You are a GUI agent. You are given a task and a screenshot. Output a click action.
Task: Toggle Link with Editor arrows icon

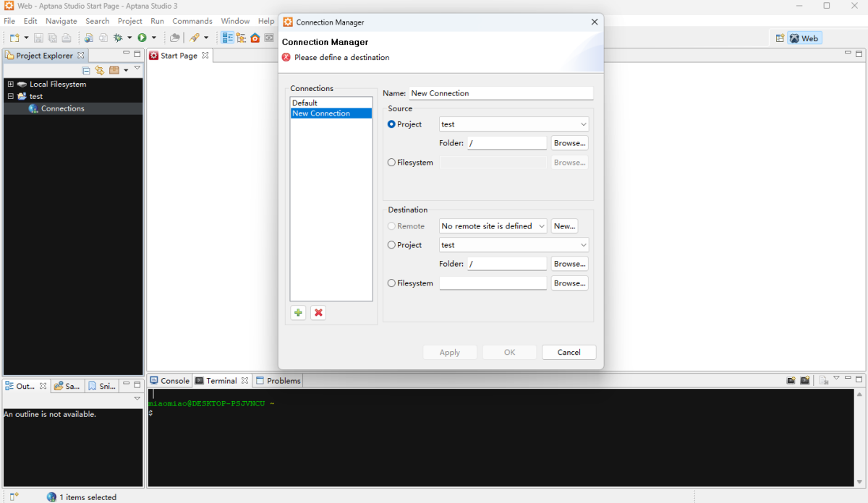tap(100, 70)
